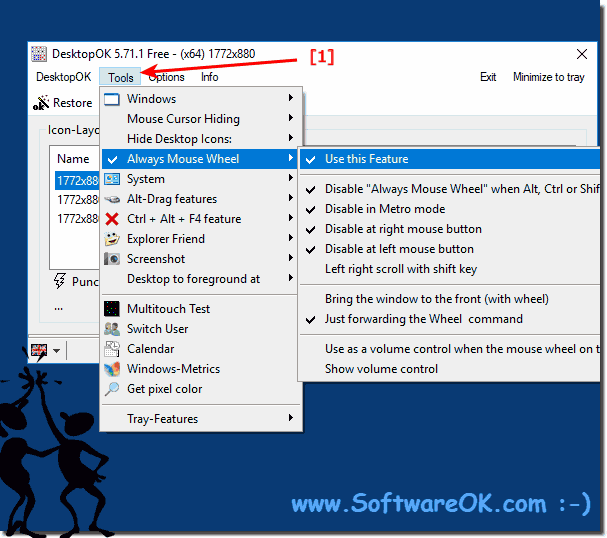607x538 pixels.
Task: Open the Tools menu
Action: click(x=120, y=77)
